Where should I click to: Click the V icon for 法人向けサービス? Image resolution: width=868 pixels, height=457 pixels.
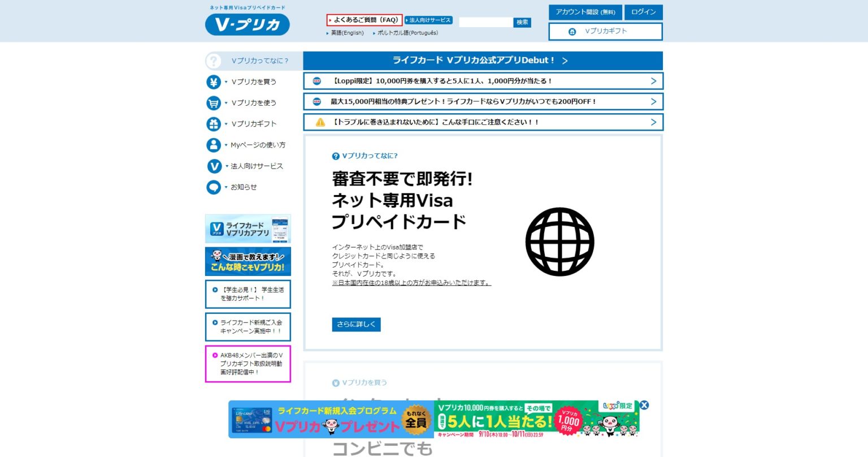[214, 166]
